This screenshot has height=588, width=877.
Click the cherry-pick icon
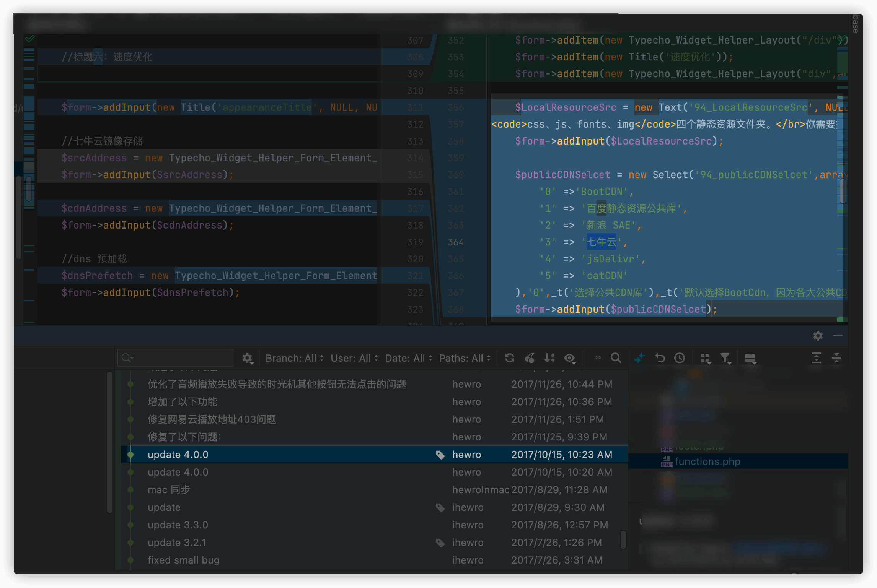point(530,358)
